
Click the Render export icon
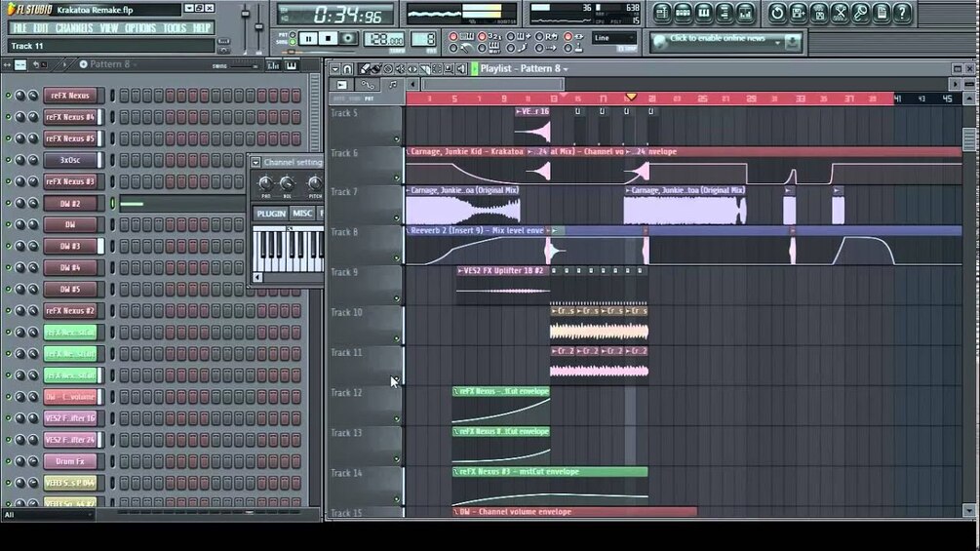[x=819, y=13]
